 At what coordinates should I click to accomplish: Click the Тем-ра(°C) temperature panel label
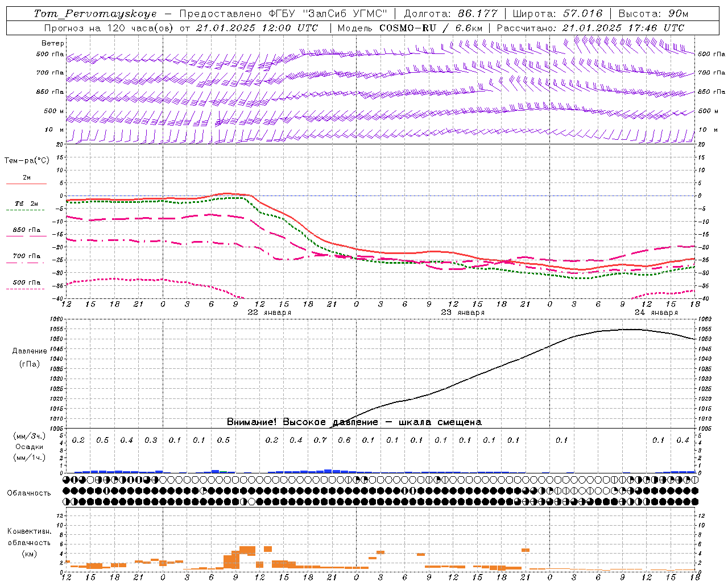[x=27, y=161]
